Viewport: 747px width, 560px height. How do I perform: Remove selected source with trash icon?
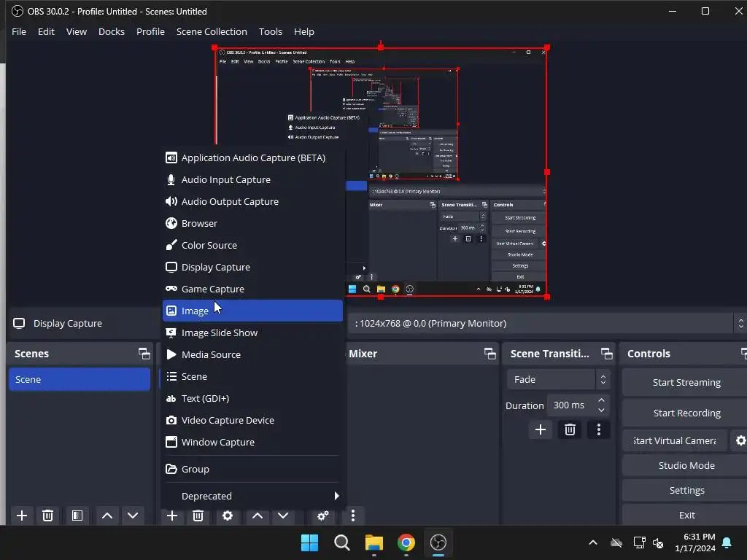[x=198, y=516]
